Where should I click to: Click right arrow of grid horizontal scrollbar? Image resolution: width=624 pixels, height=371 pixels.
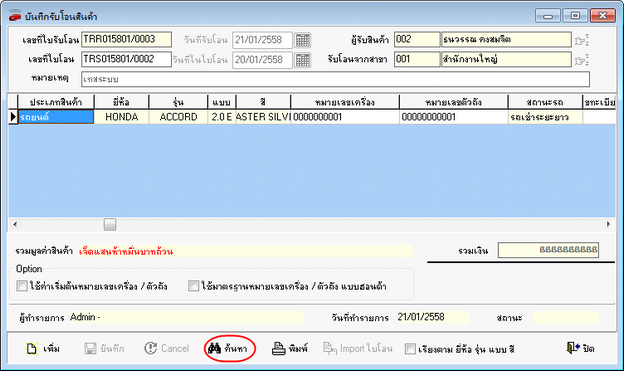(608, 224)
